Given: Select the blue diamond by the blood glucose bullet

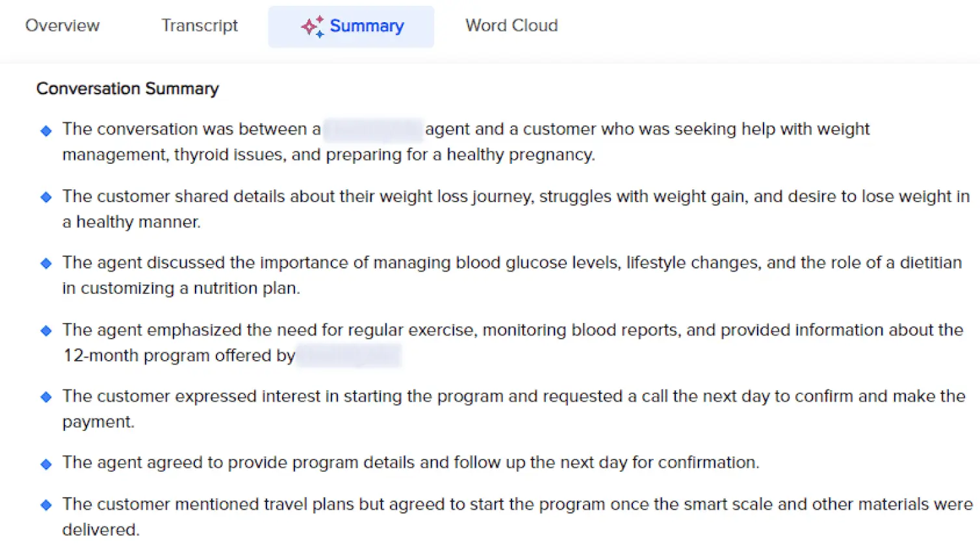Looking at the screenshot, I should tap(45, 263).
